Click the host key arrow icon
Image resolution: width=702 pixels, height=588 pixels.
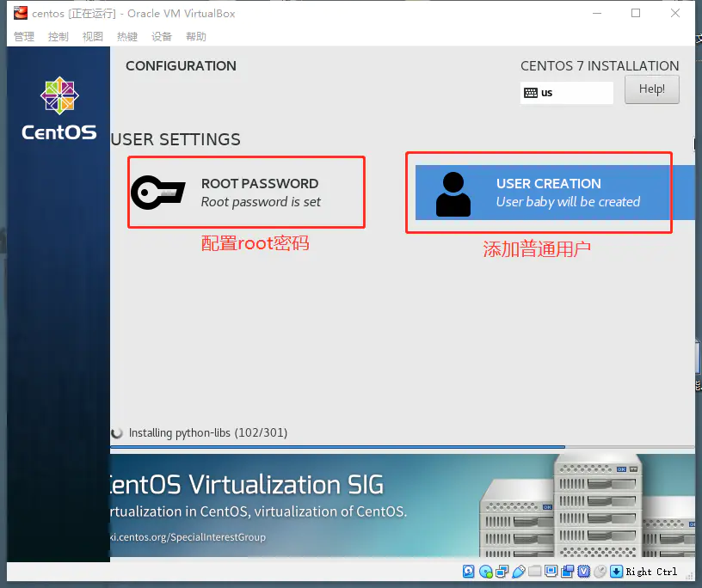pos(617,572)
